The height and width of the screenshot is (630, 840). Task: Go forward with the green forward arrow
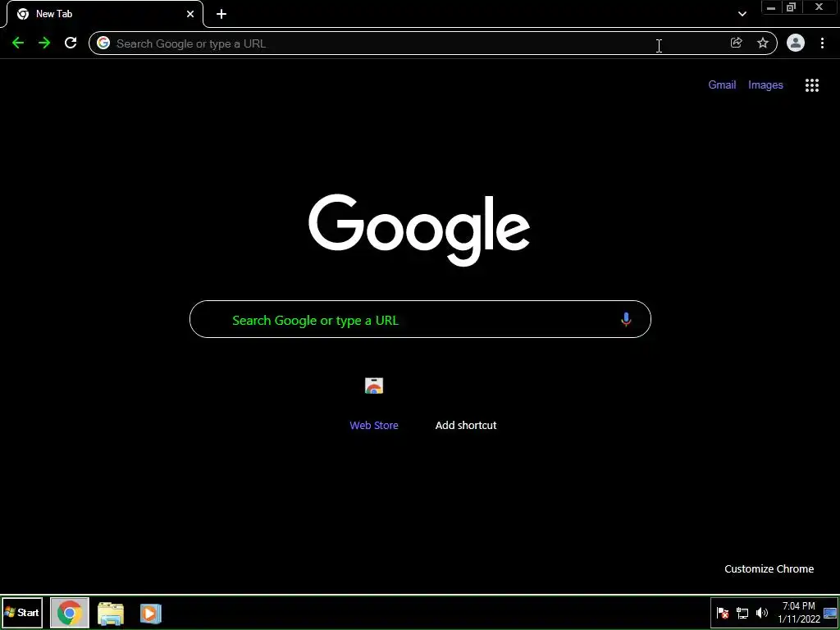[44, 43]
